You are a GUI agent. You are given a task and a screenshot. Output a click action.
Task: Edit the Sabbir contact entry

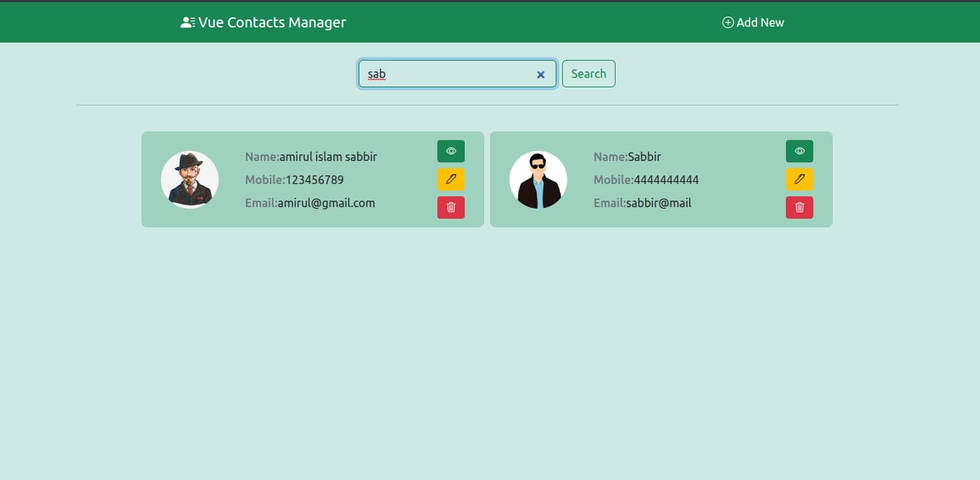[799, 179]
